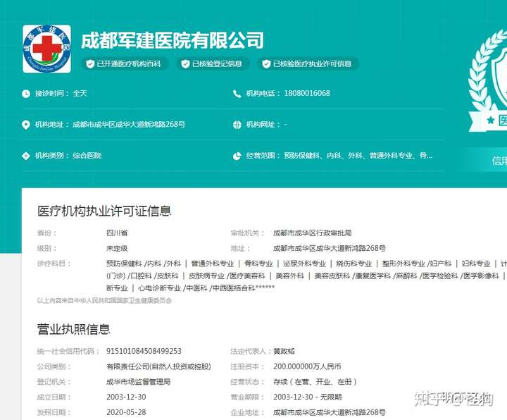The image size is (507, 420).
Task: Click the hospital name title 成都军建医院有限公司
Action: 173,40
